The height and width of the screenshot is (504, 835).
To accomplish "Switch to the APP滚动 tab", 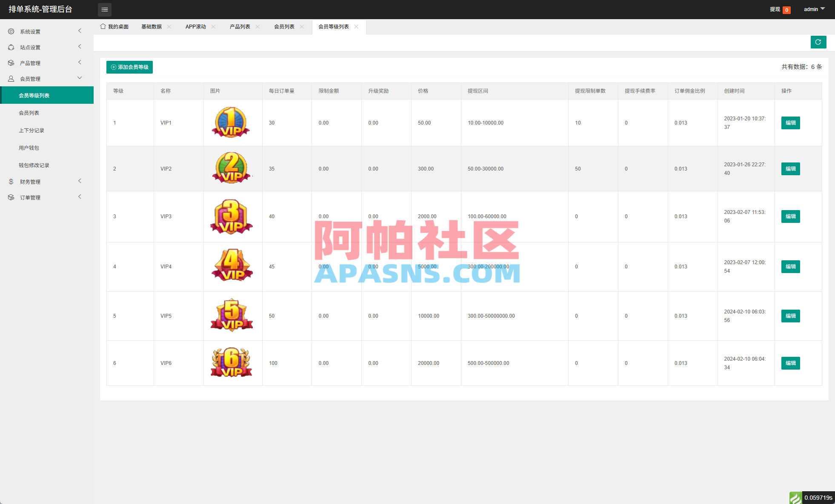I will click(x=195, y=26).
